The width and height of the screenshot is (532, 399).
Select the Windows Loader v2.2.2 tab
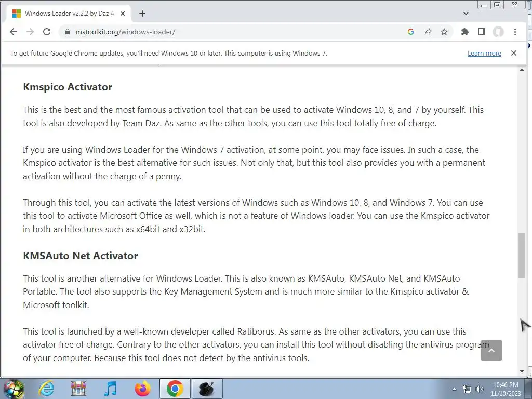point(69,14)
